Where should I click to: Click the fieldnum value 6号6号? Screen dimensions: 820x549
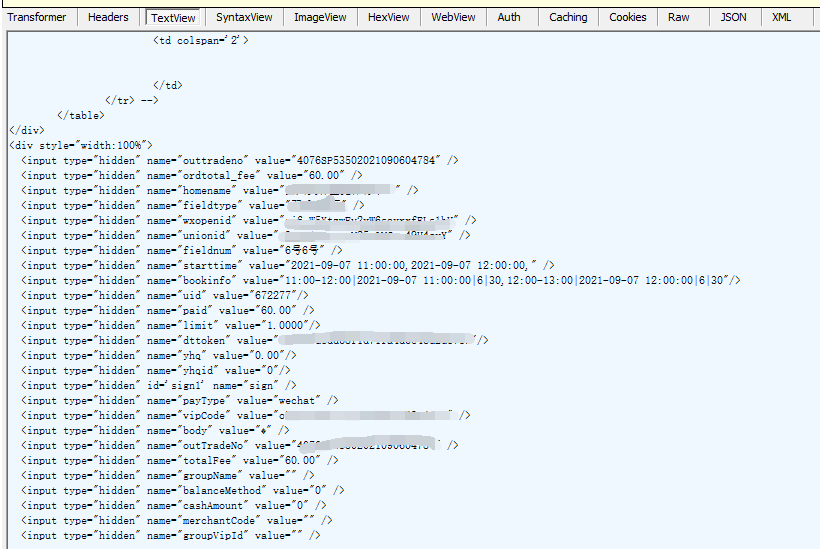pos(301,251)
